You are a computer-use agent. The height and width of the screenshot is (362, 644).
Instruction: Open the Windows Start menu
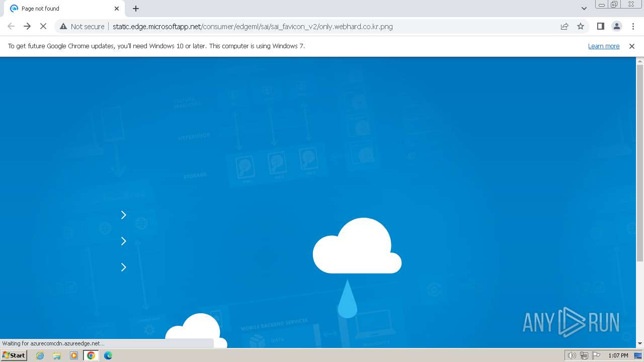14,355
